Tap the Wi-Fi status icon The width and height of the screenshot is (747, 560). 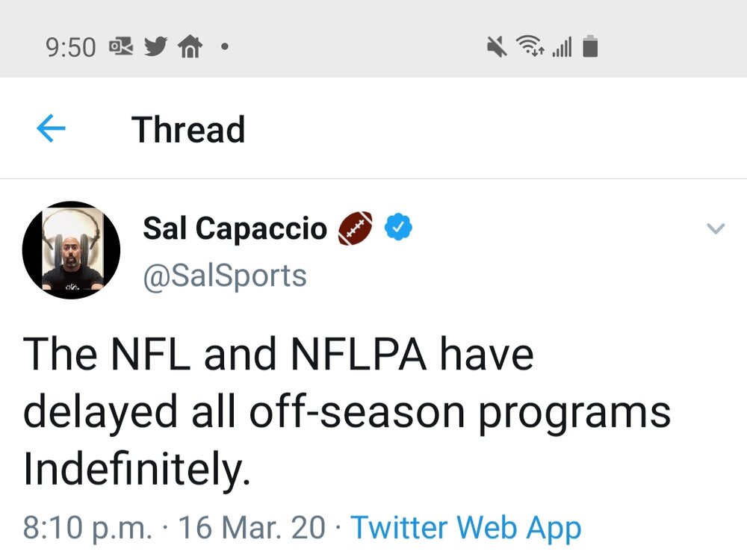[x=530, y=46]
